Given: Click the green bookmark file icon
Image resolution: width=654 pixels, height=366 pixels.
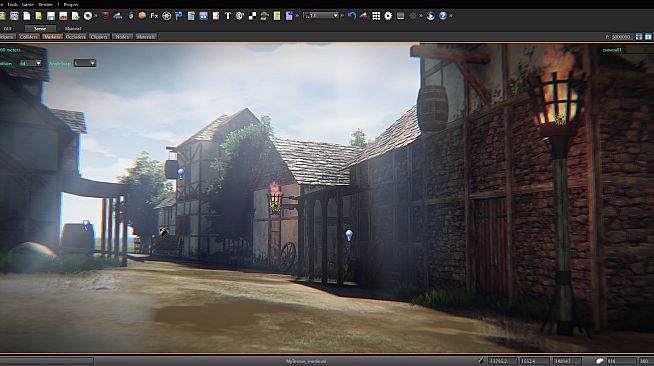Looking at the screenshot, I should pyautogui.click(x=39, y=16).
